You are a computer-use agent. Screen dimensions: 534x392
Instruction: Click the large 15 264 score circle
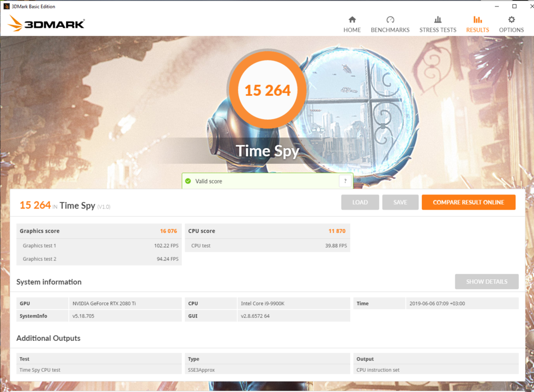click(268, 90)
